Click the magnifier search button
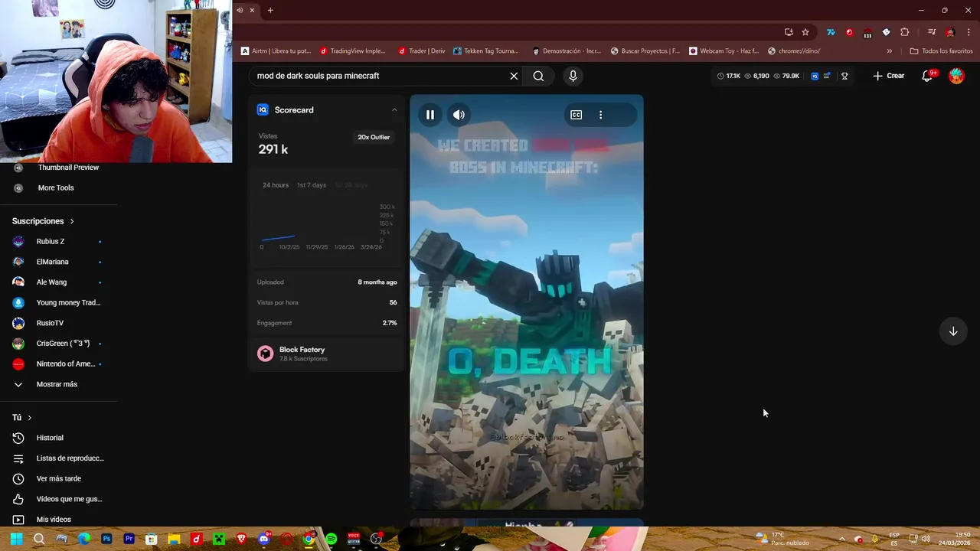Screen dimensions: 980x551 click(x=538, y=76)
